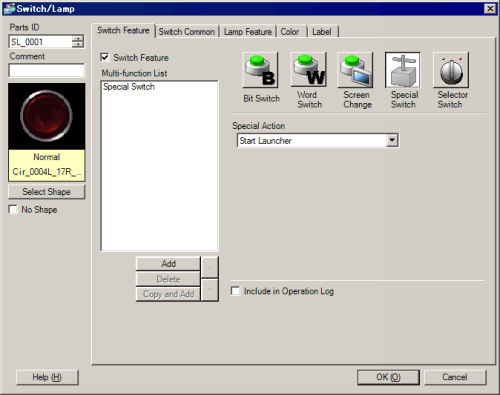Viewport: 500px width, 395px height.
Task: Switch to the Lamp Feature tab
Action: tap(248, 32)
